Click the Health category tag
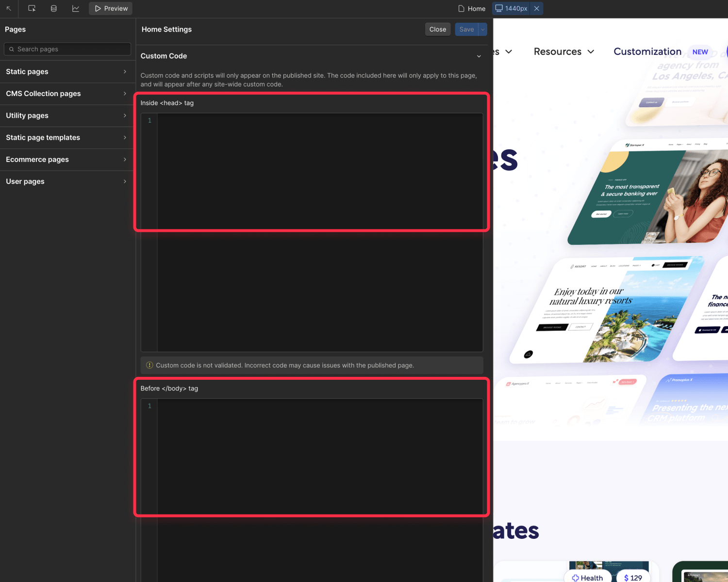The width and height of the screenshot is (728, 582). point(587,578)
